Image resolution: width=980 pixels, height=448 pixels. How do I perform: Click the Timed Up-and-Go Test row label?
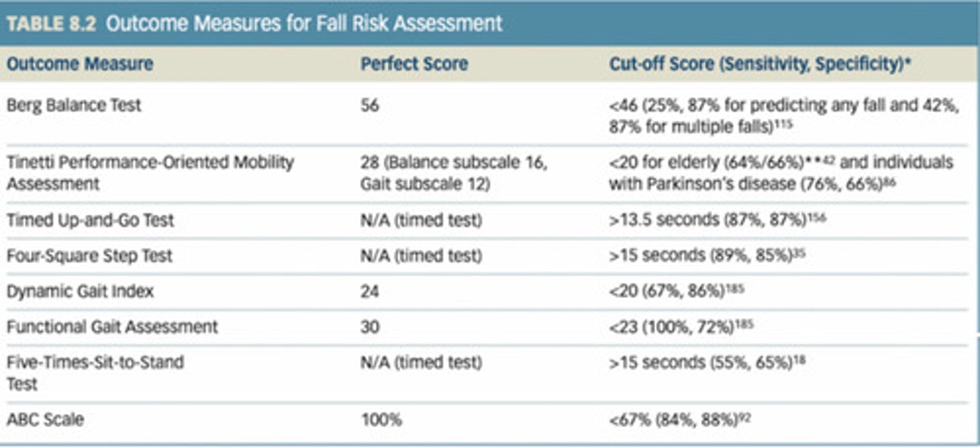tap(91, 220)
